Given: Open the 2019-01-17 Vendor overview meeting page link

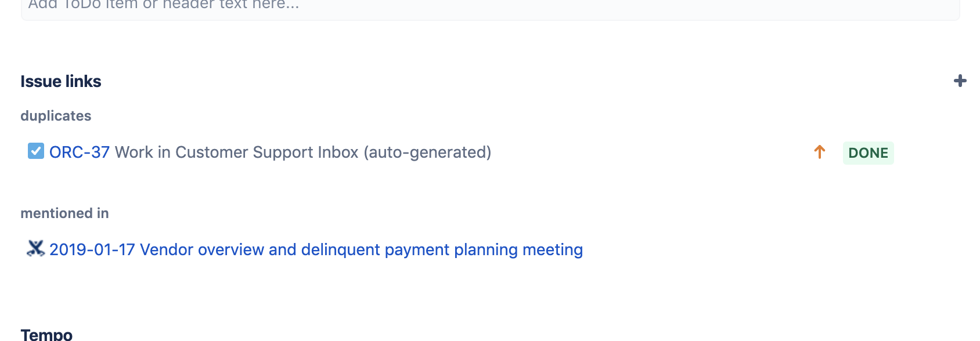Looking at the screenshot, I should click(x=316, y=249).
